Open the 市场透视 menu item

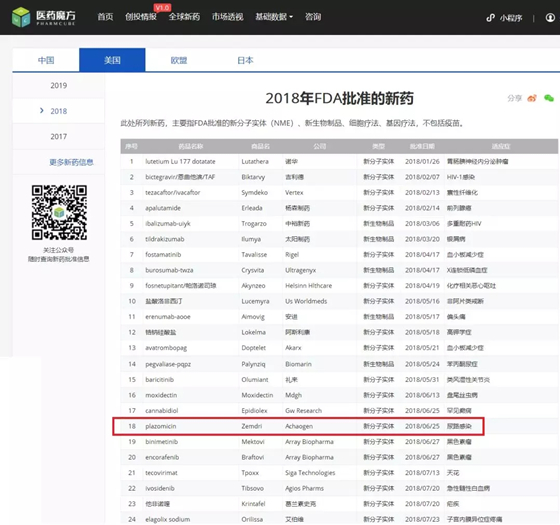click(x=228, y=17)
